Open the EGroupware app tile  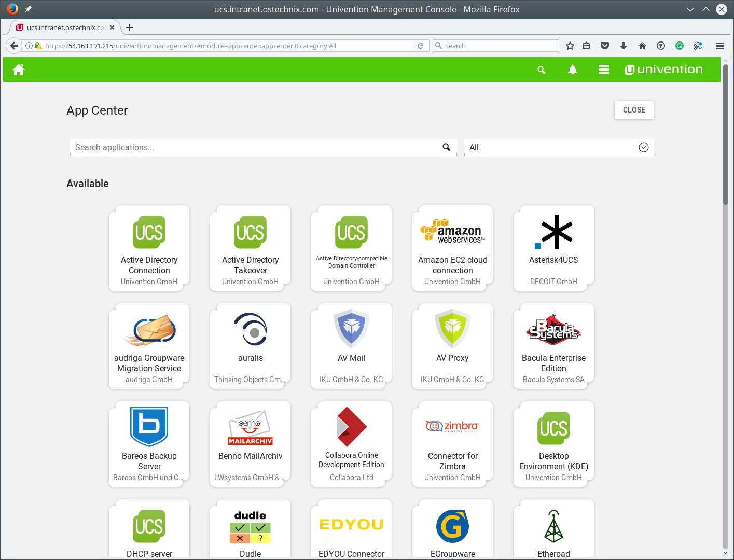click(x=452, y=529)
